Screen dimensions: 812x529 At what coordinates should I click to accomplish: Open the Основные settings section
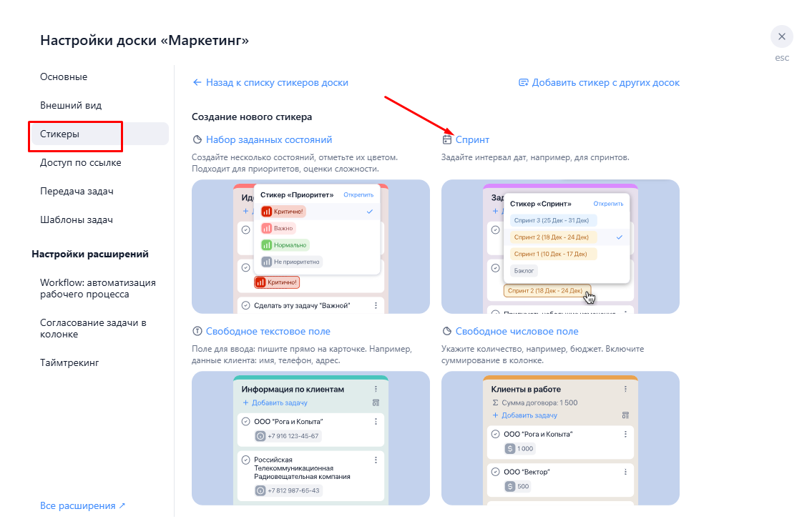[x=64, y=76]
